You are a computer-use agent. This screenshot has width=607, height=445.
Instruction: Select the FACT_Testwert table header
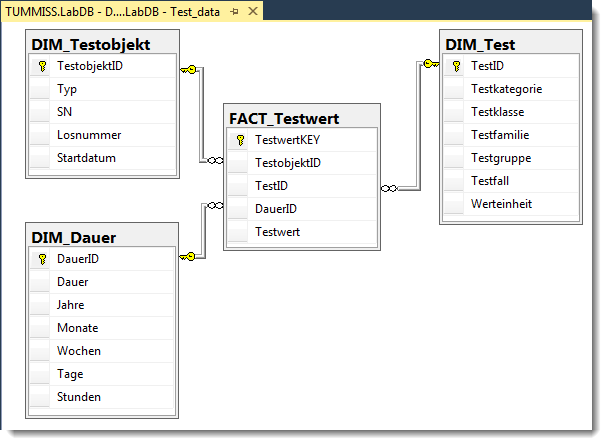302,118
